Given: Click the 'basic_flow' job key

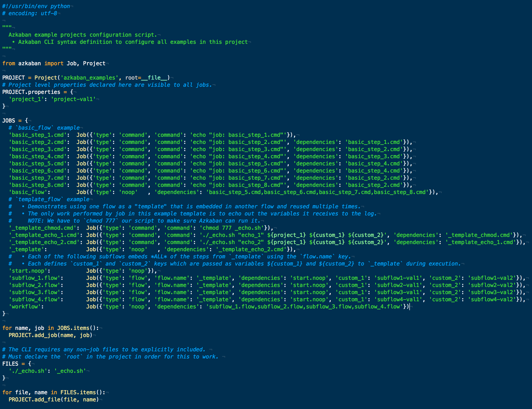Looking at the screenshot, I should [x=28, y=192].
